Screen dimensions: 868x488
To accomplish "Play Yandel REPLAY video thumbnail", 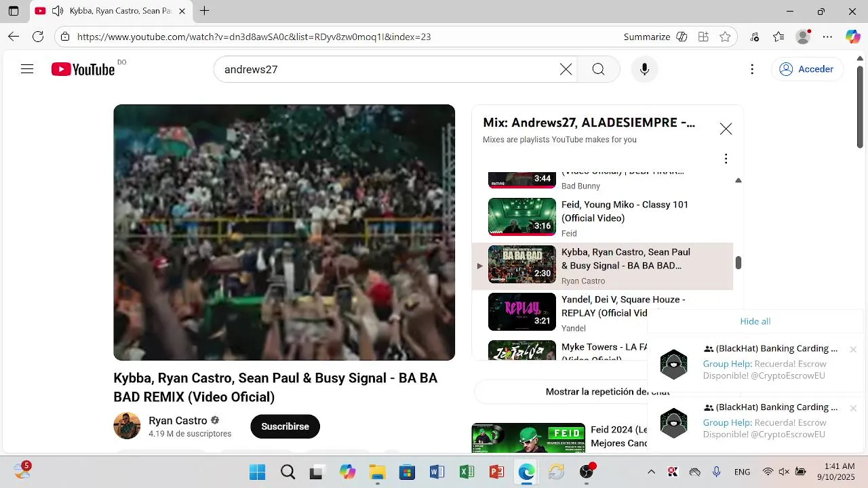I will pyautogui.click(x=522, y=312).
